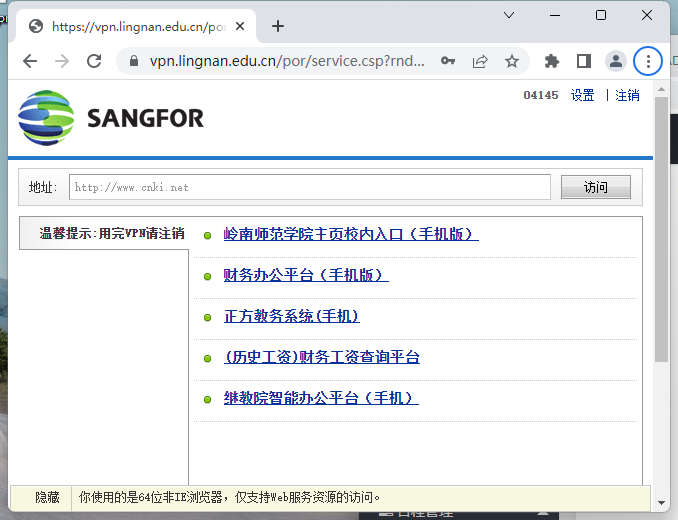The width and height of the screenshot is (678, 520).
Task: Open Chrome three-dot menu
Action: click(648, 61)
